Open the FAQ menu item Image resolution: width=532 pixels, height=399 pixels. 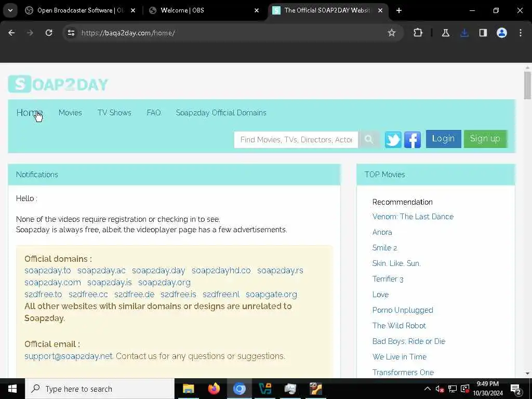154,113
